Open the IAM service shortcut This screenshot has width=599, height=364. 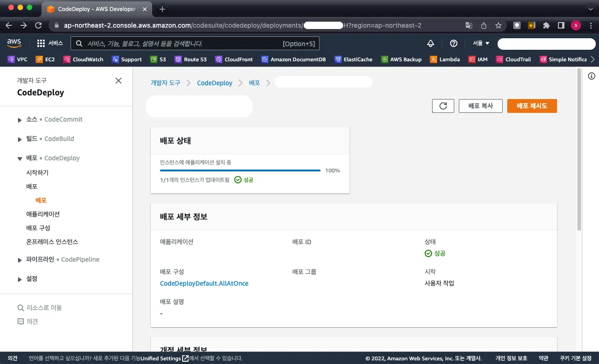[x=478, y=59]
